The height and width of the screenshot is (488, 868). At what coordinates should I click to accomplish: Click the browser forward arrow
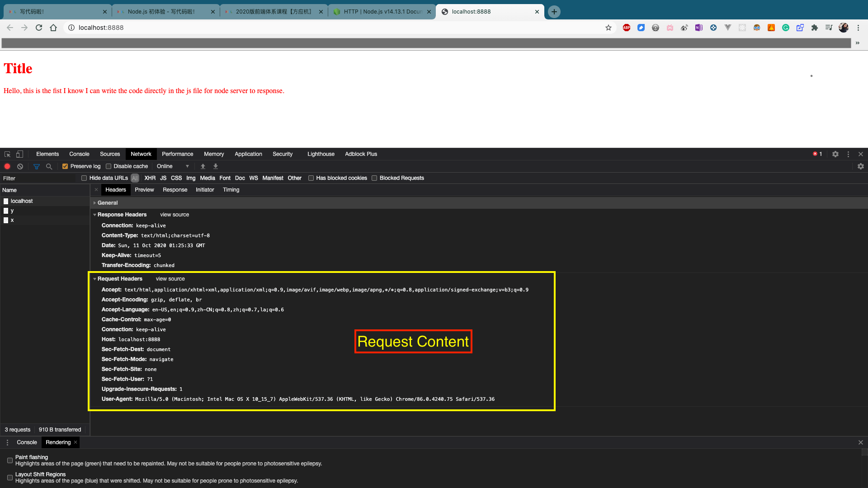[24, 28]
